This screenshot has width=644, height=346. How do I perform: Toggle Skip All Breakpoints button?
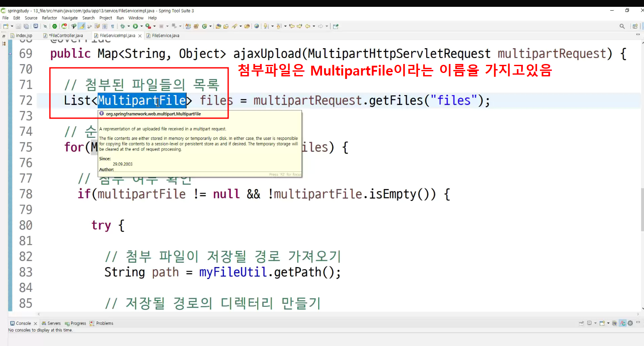click(45, 26)
